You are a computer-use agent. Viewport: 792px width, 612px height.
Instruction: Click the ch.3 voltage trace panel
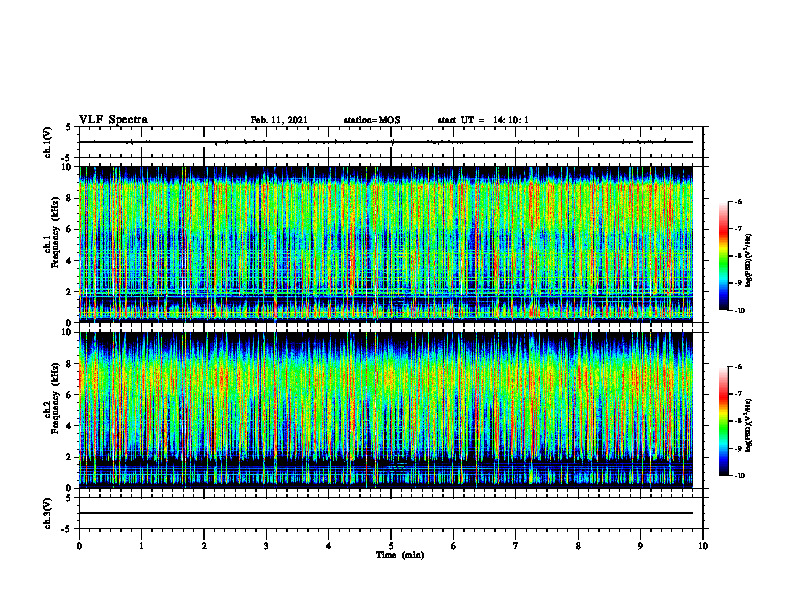point(391,513)
